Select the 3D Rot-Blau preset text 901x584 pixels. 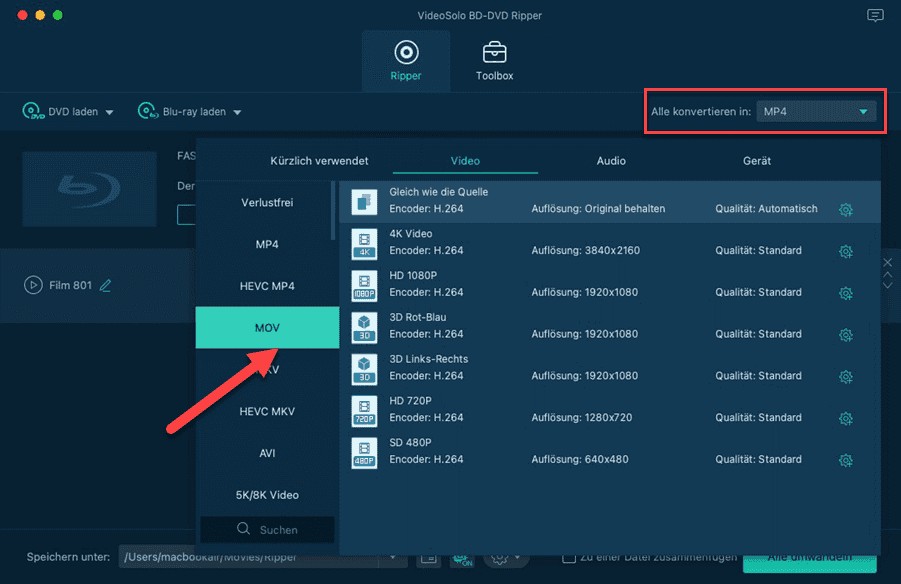coord(417,317)
